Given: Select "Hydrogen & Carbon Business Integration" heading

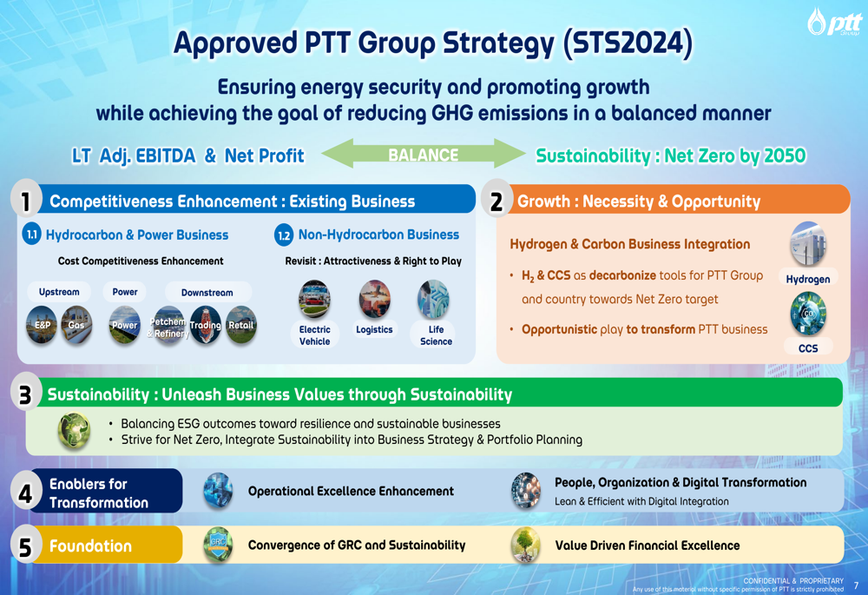Looking at the screenshot, I should tap(630, 244).
